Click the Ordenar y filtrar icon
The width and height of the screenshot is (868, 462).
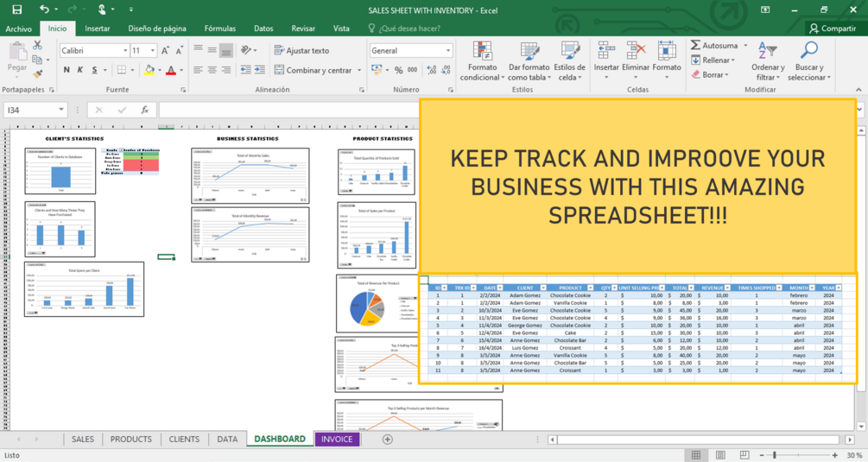pyautogui.click(x=767, y=51)
